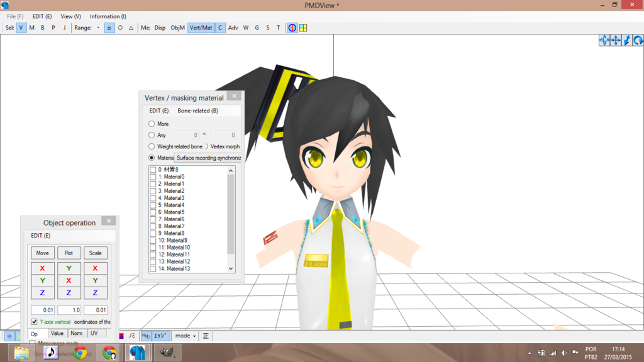Click the blue circle icon at bottom-left

tap(9, 336)
